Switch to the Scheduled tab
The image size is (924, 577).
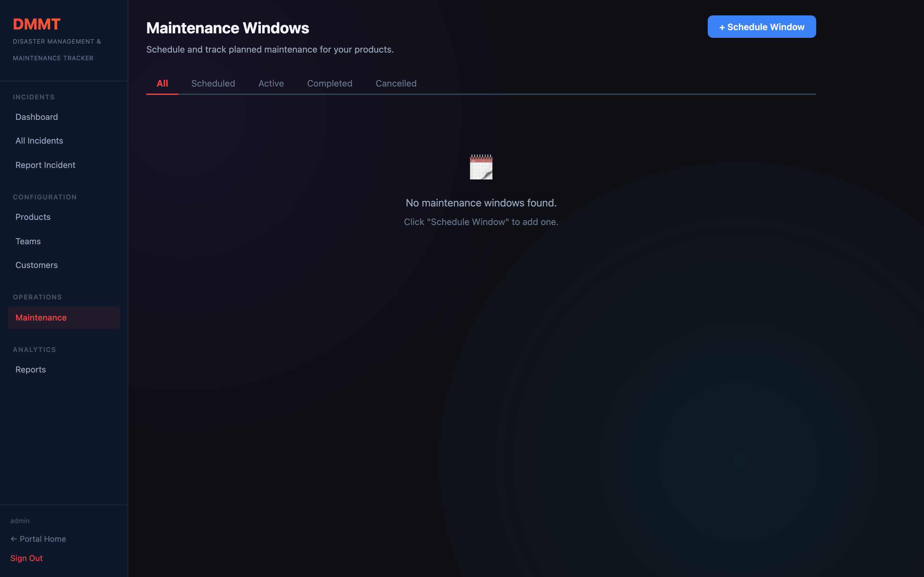coord(213,83)
